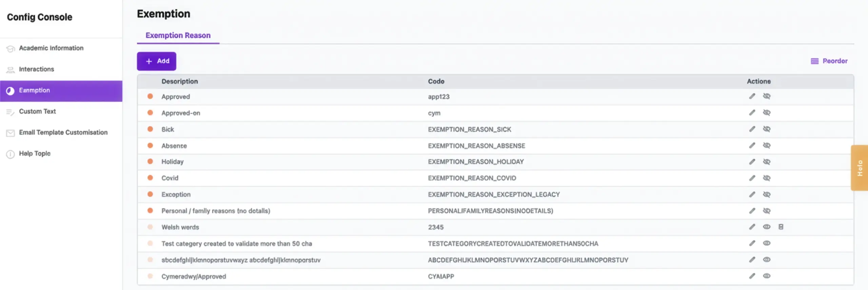Hide the Covid exemption reason
Viewport: 868px width, 290px height.
coord(767,178)
